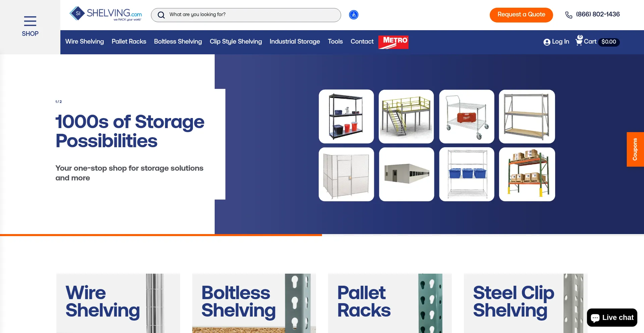Click the Metro brand logo
Viewport: 644px width, 333px height.
393,42
